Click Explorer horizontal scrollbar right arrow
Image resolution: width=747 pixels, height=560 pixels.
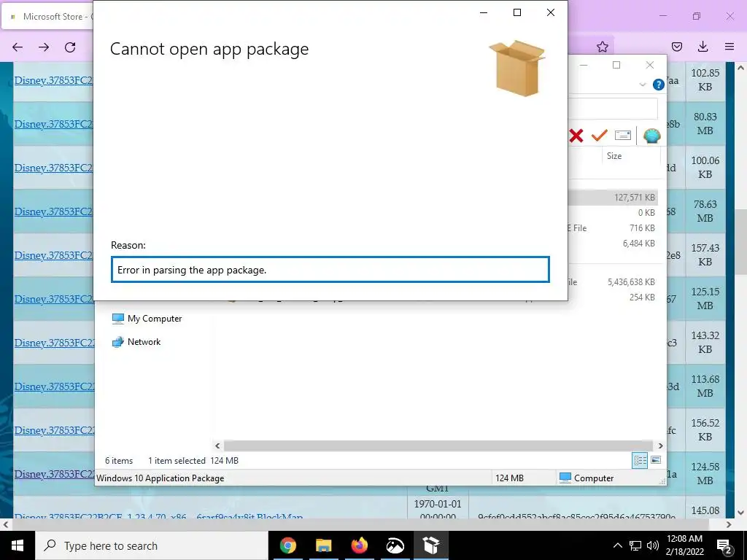click(x=660, y=446)
